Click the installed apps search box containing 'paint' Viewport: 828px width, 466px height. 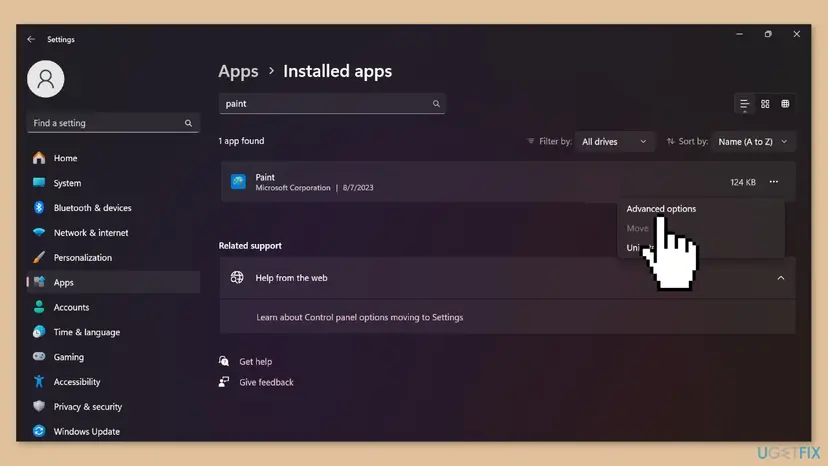pyautogui.click(x=332, y=104)
